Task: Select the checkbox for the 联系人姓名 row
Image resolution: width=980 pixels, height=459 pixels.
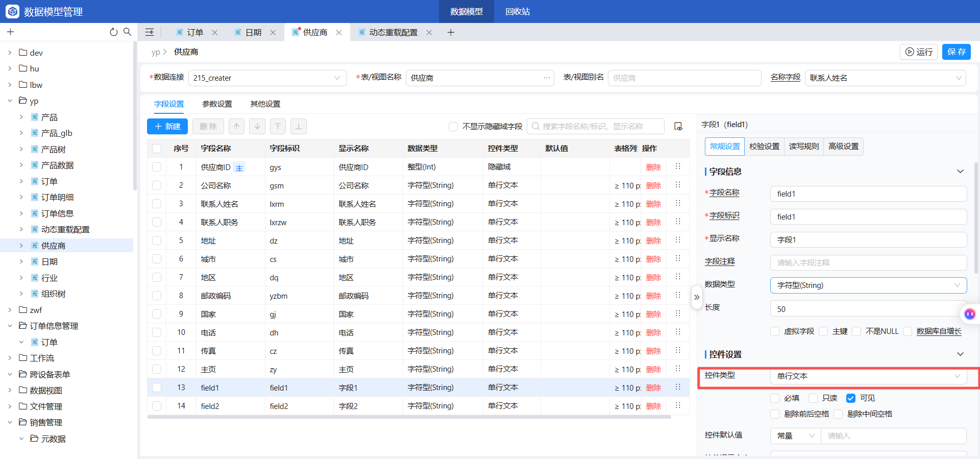Action: click(x=157, y=204)
